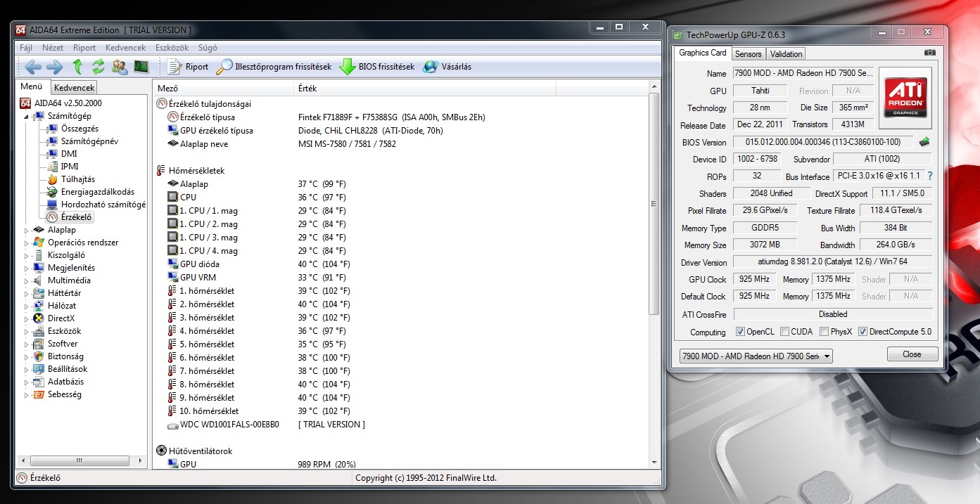The width and height of the screenshot is (980, 504).
Task: Select Összegzés in the tree
Action: click(79, 129)
